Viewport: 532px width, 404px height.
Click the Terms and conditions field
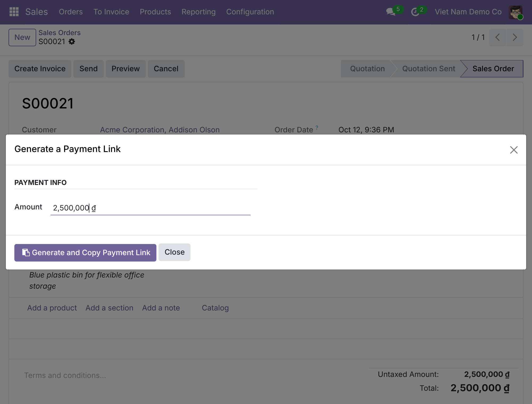point(65,375)
